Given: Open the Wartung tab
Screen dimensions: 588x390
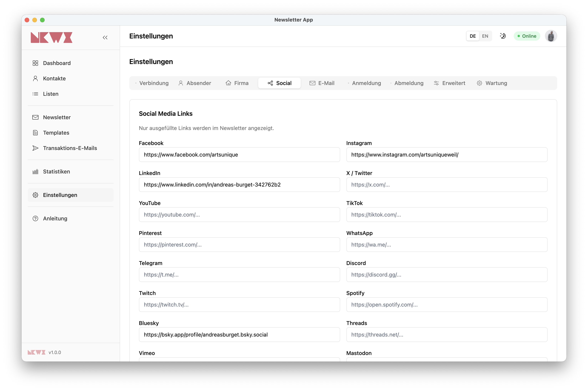Looking at the screenshot, I should (492, 83).
